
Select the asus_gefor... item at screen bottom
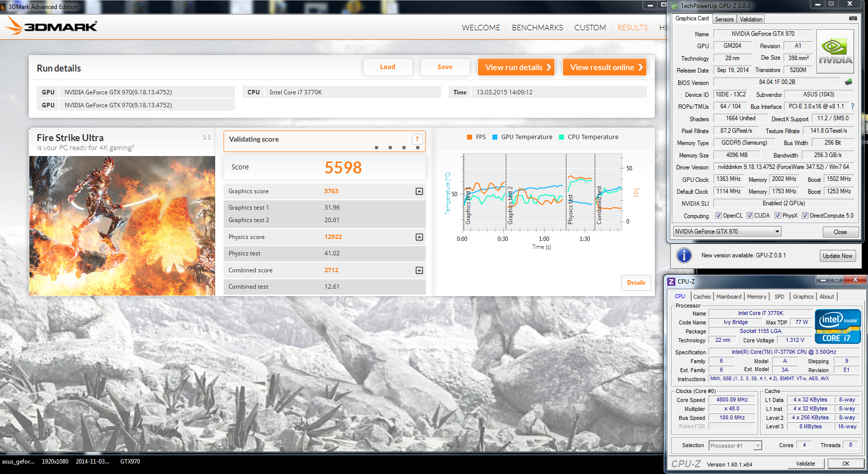pyautogui.click(x=18, y=462)
